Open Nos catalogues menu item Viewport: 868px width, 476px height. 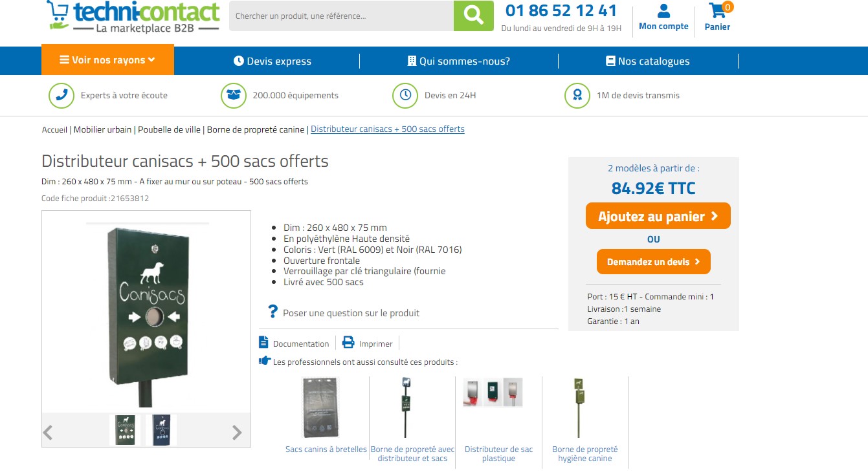pos(647,61)
